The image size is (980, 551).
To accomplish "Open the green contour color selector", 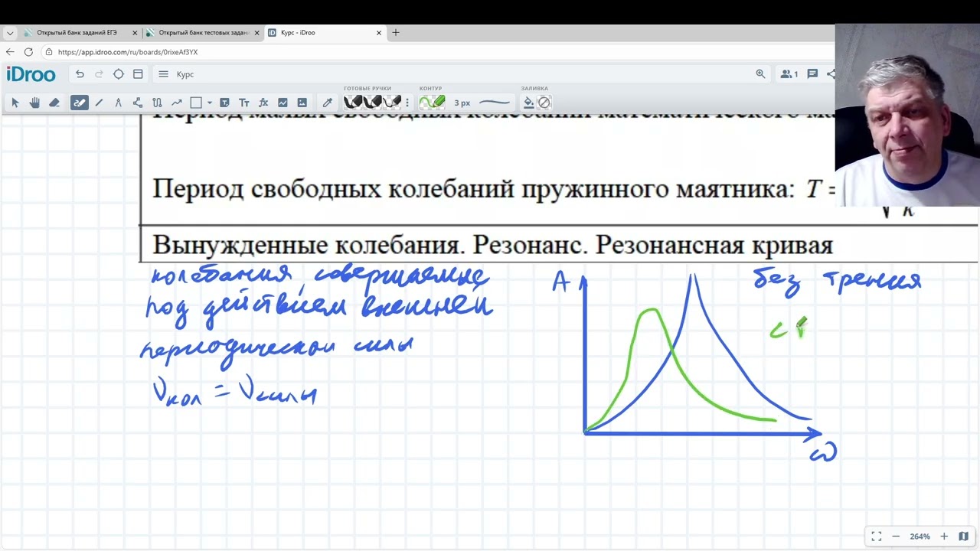I will pyautogui.click(x=433, y=102).
